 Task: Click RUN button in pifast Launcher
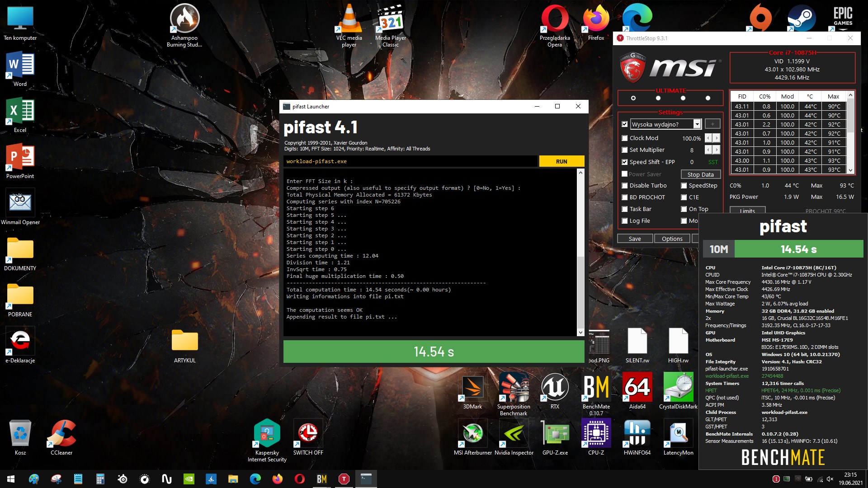(x=561, y=162)
